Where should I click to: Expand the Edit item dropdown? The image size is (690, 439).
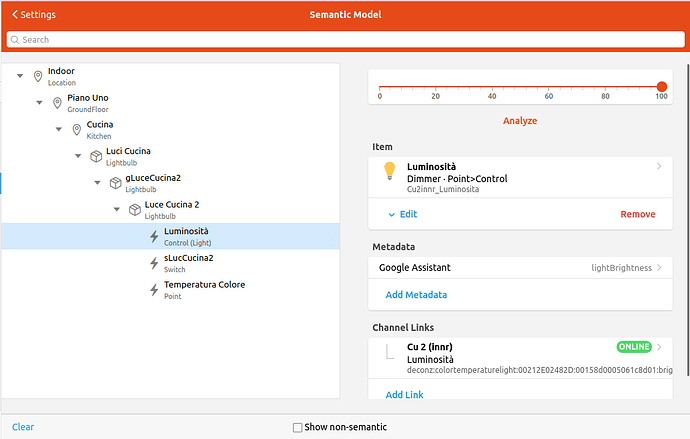click(x=402, y=214)
